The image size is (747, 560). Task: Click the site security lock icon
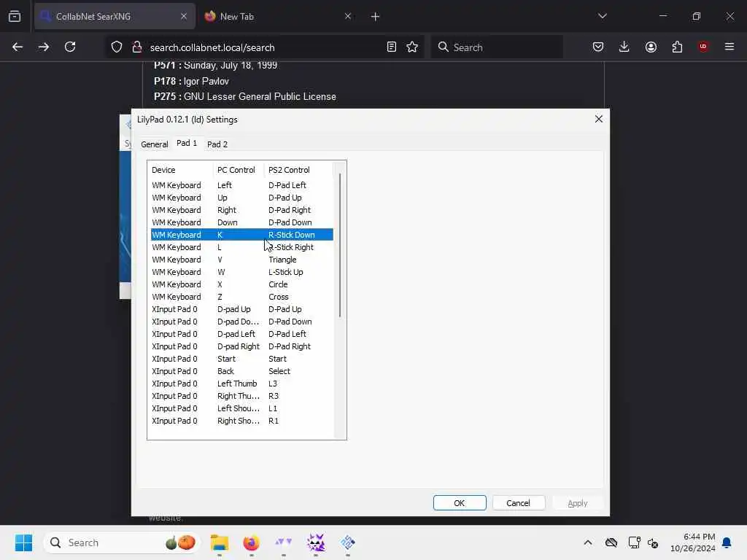136,47
